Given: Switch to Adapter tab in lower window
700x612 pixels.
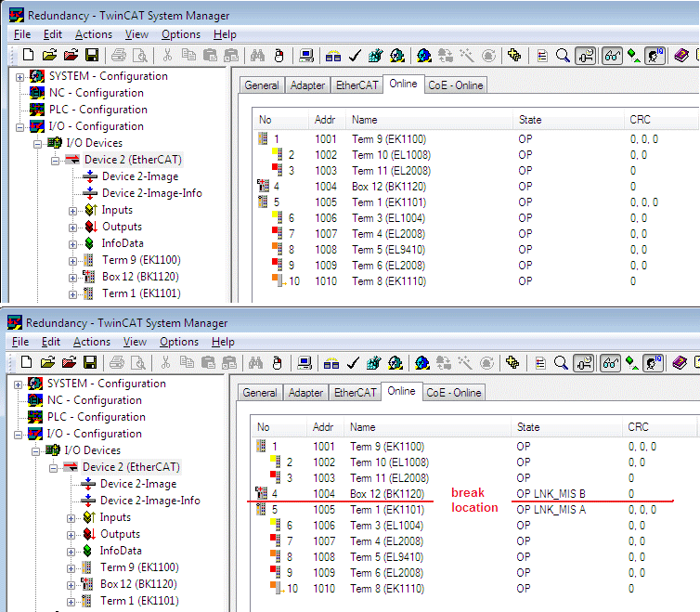Looking at the screenshot, I should 305,393.
